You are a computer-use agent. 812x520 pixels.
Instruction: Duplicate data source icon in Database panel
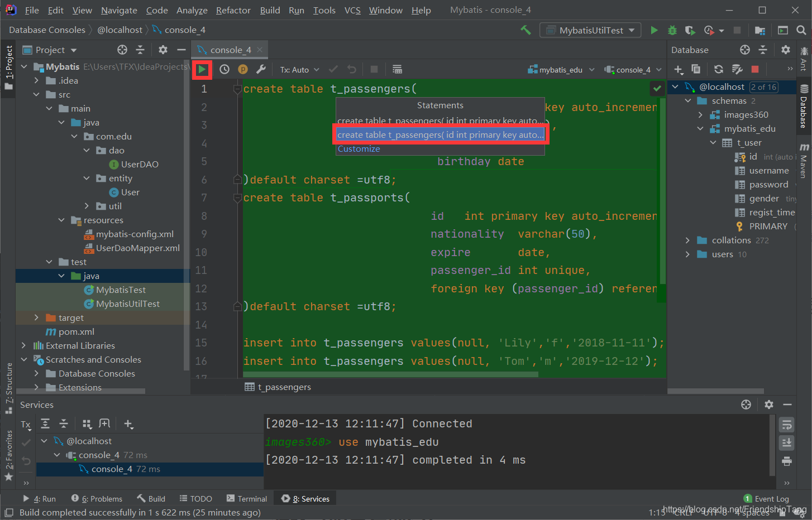[x=696, y=70]
